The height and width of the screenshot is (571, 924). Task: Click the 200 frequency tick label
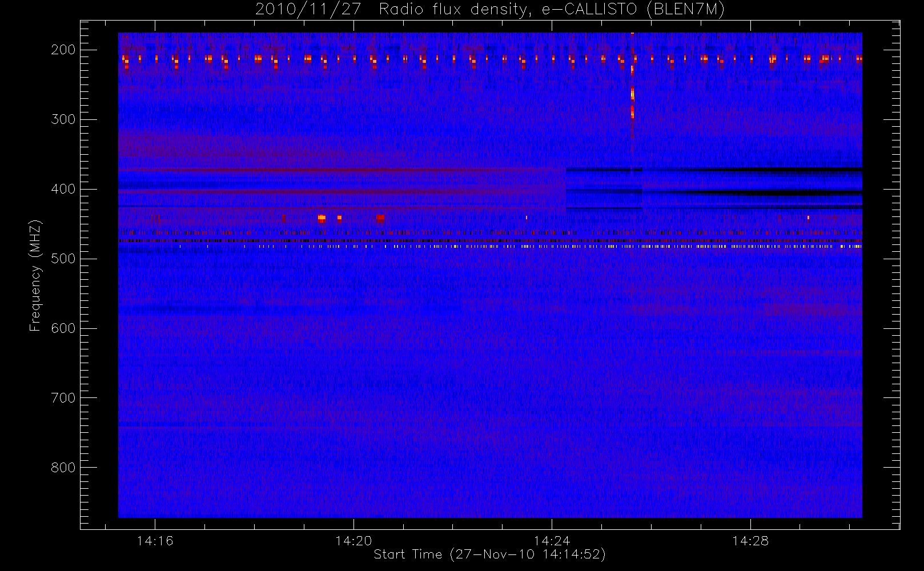click(x=63, y=50)
